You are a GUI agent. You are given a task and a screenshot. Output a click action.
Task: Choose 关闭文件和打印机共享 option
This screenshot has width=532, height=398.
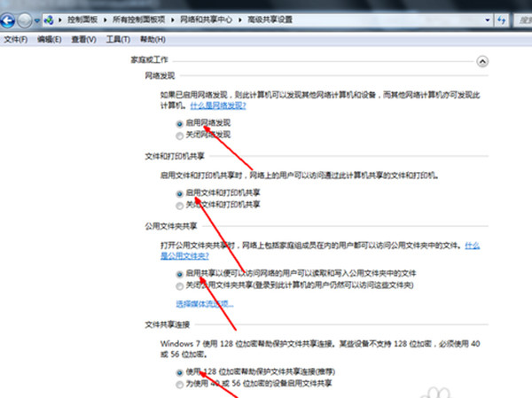click(180, 205)
